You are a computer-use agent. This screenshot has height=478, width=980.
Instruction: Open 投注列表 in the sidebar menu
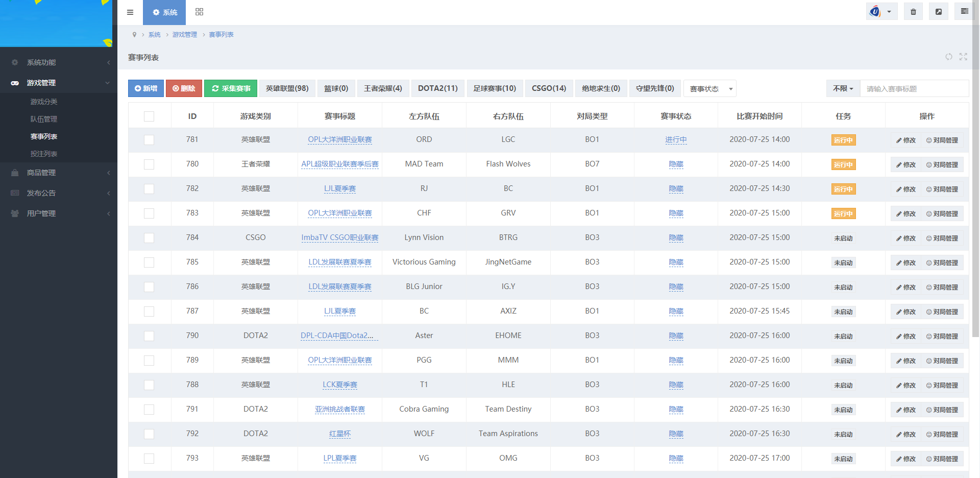click(x=43, y=153)
